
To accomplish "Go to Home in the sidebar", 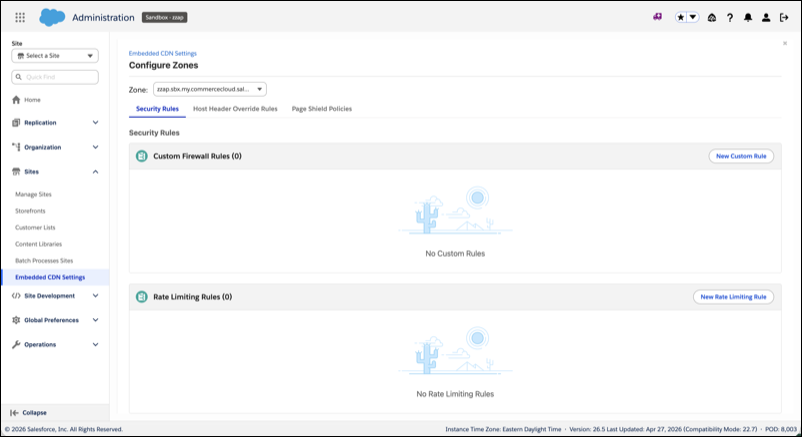I will point(32,100).
